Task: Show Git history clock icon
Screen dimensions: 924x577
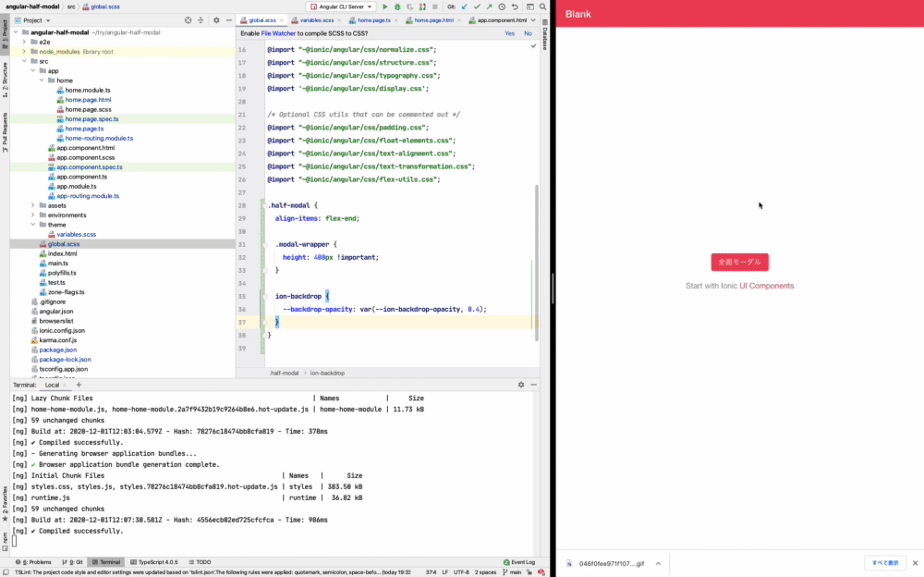Action: pos(502,7)
